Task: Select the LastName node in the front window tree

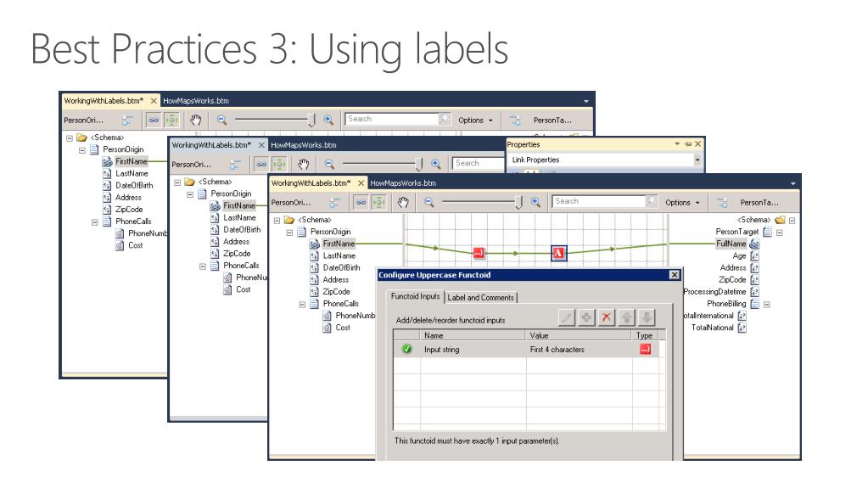Action: tap(339, 256)
